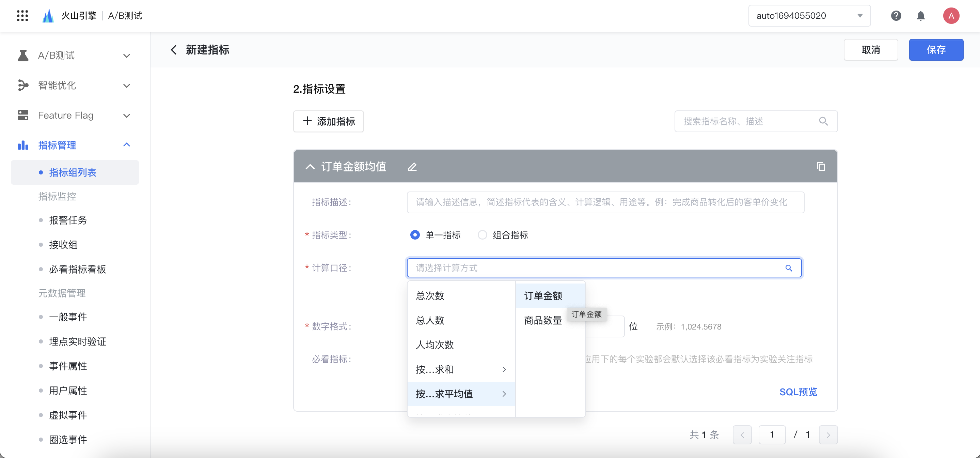Click the 智能优化 sidebar icon
This screenshot has height=458, width=980.
point(23,85)
